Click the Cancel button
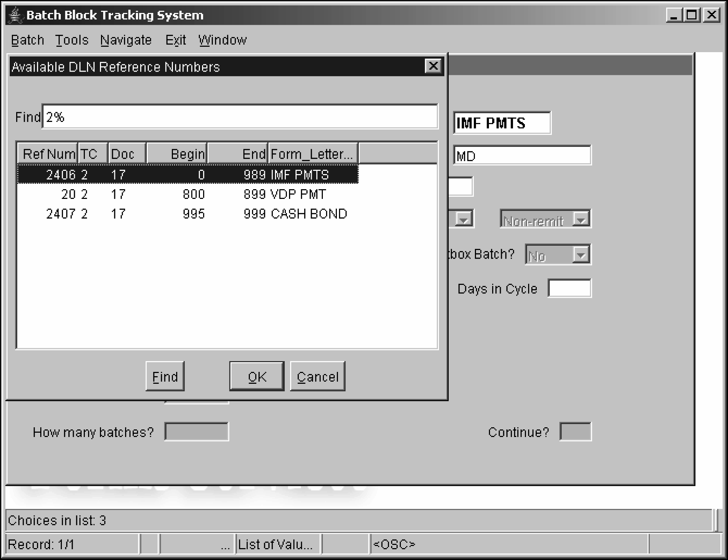Image resolution: width=728 pixels, height=560 pixels. coord(317,377)
